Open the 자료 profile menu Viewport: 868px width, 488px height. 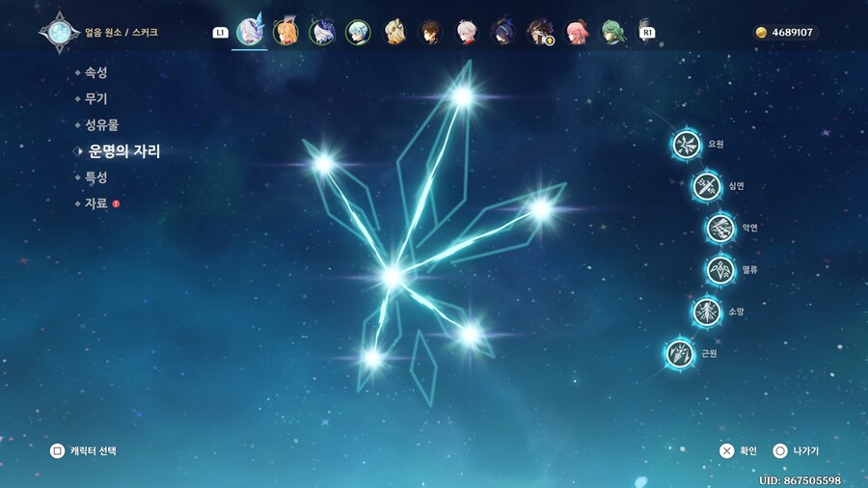[95, 203]
